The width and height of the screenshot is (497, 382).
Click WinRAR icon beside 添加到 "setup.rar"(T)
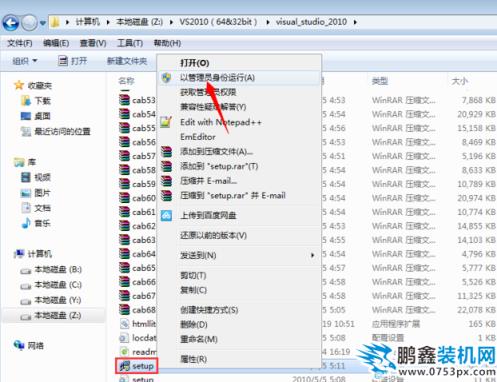pyautogui.click(x=166, y=166)
